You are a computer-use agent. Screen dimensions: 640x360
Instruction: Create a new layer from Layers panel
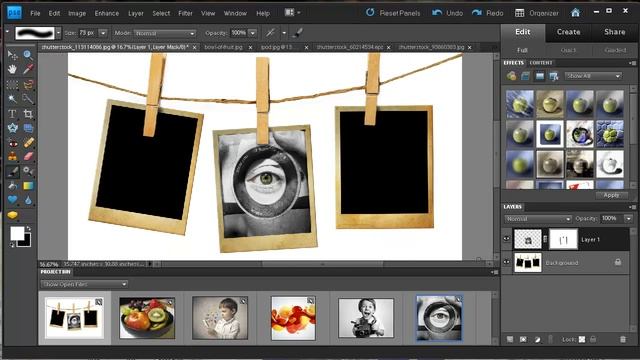click(510, 339)
